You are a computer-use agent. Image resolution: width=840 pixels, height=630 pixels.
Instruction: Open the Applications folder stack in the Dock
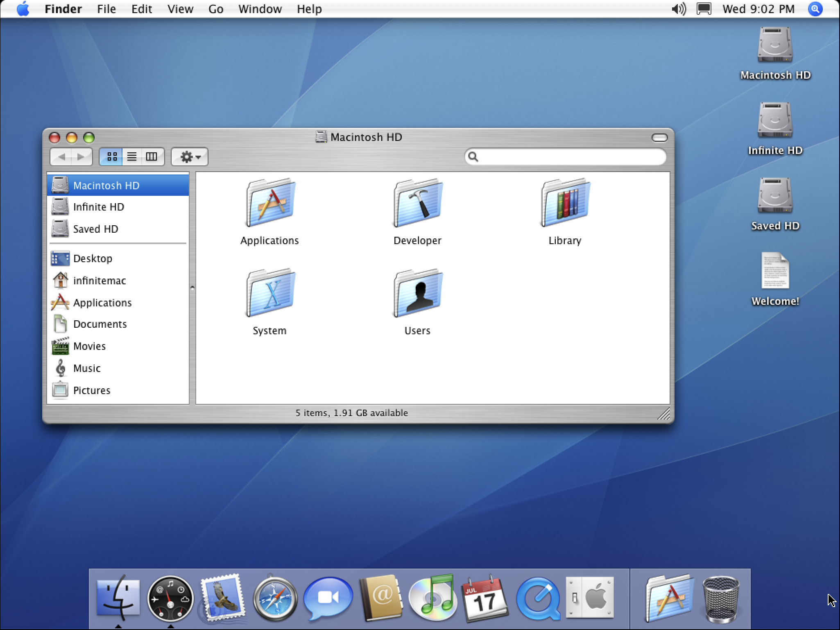coord(670,598)
